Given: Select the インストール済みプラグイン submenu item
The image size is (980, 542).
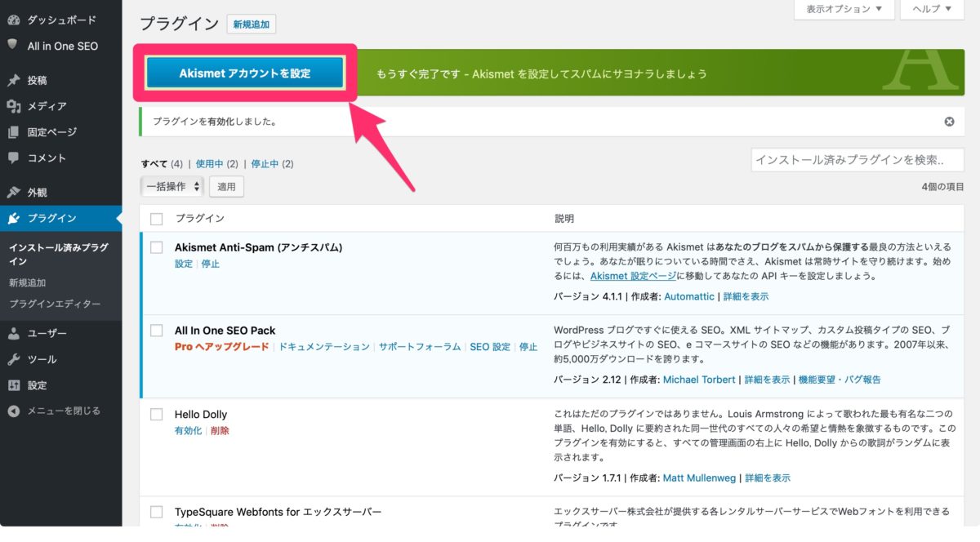Looking at the screenshot, I should pyautogui.click(x=58, y=254).
